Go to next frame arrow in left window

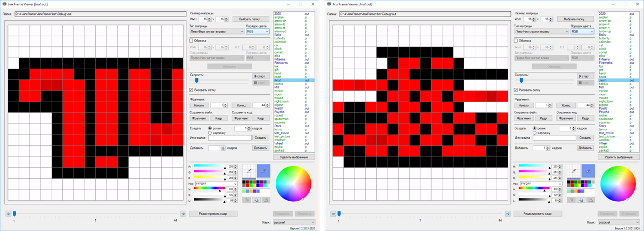(183, 214)
